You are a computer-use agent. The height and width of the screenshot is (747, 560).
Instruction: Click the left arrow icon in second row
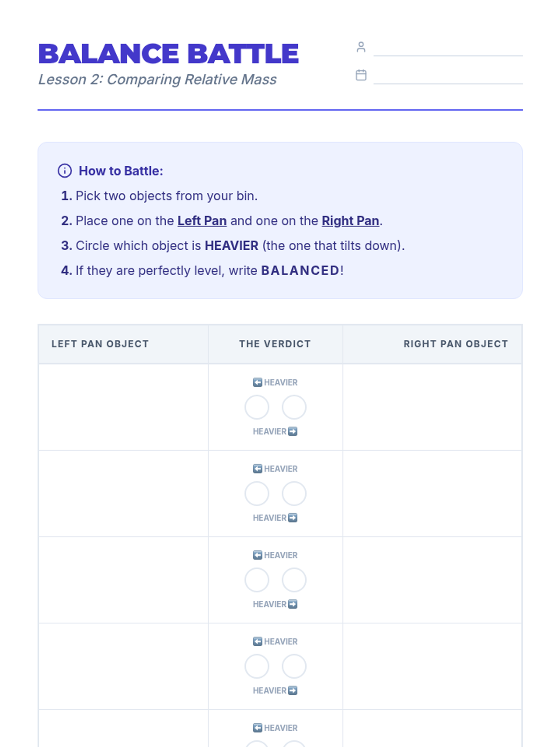258,469
